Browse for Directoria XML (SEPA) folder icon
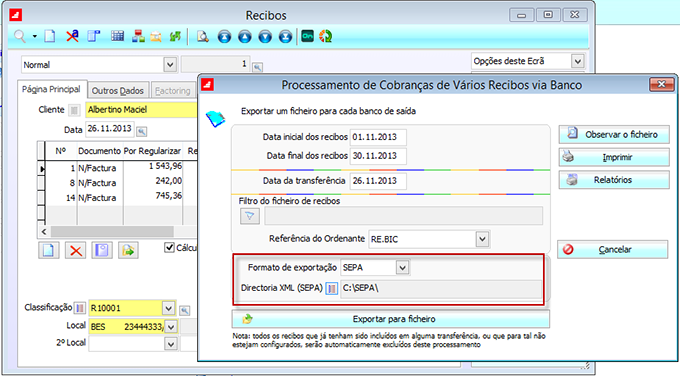This screenshot has height=376, width=680. (332, 288)
